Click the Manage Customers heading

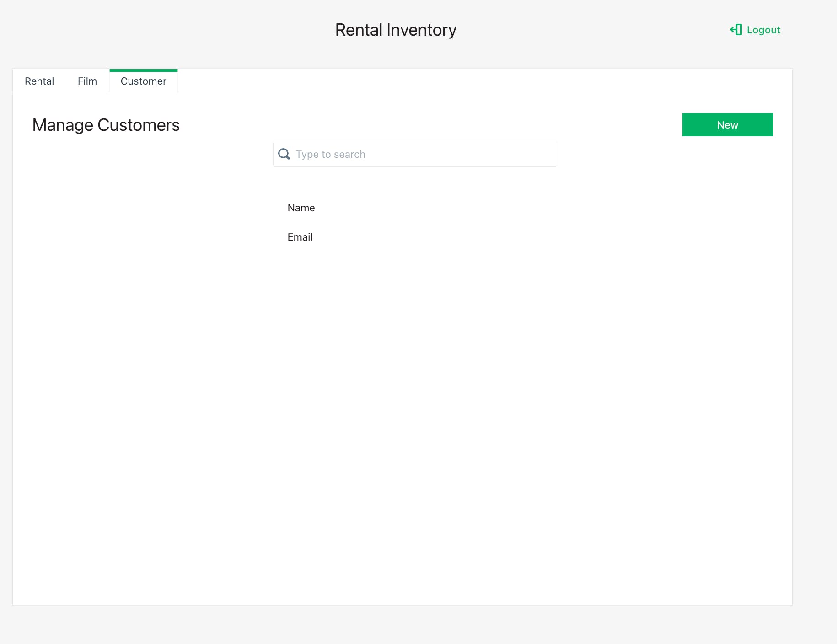pos(106,125)
